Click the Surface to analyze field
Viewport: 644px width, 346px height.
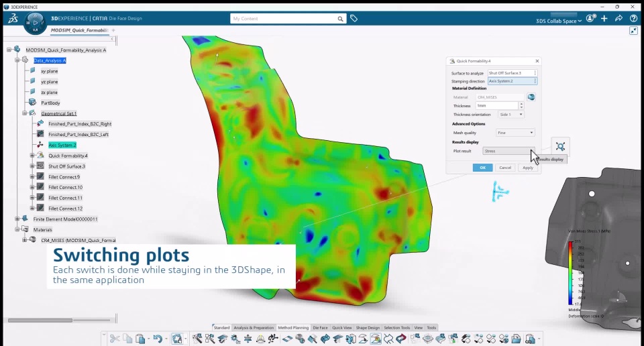(513, 72)
